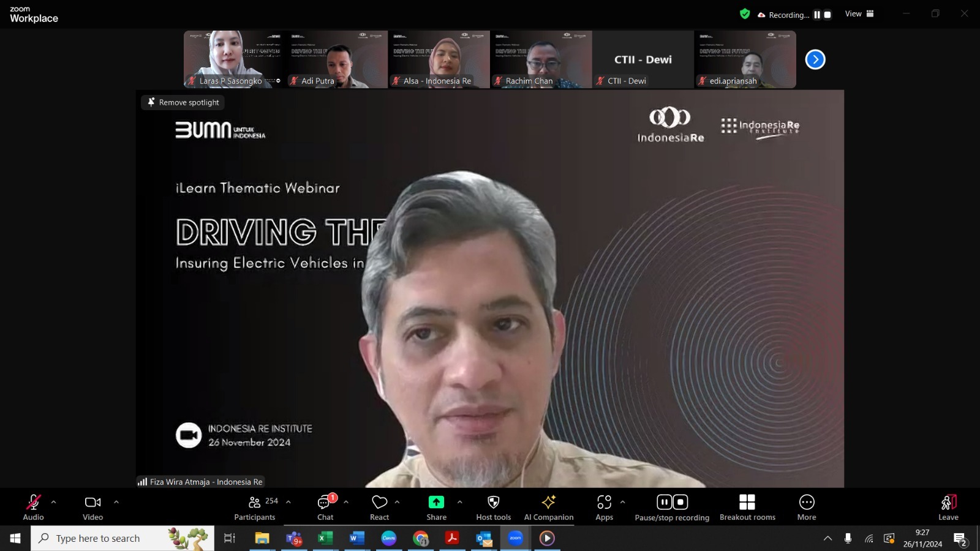
Task: Select edi.apriansah's video thumbnail
Action: tap(745, 59)
